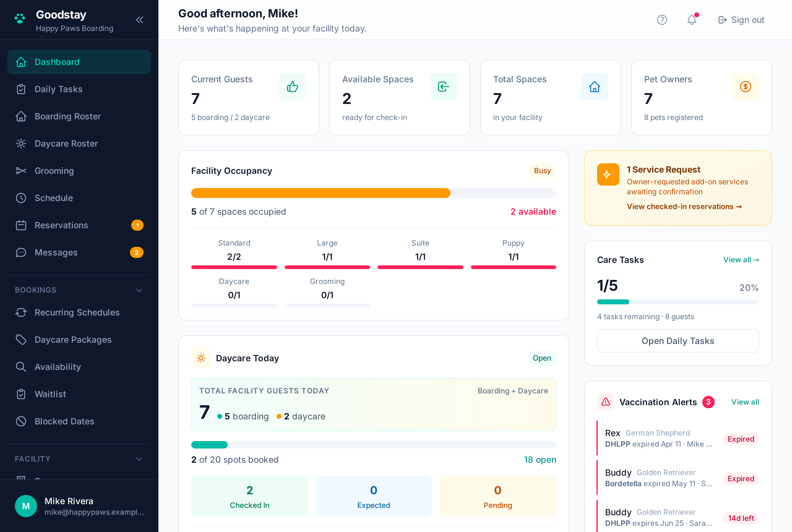Click Available Spaces check-in icon
Image resolution: width=792 pixels, height=532 pixels.
(444, 87)
